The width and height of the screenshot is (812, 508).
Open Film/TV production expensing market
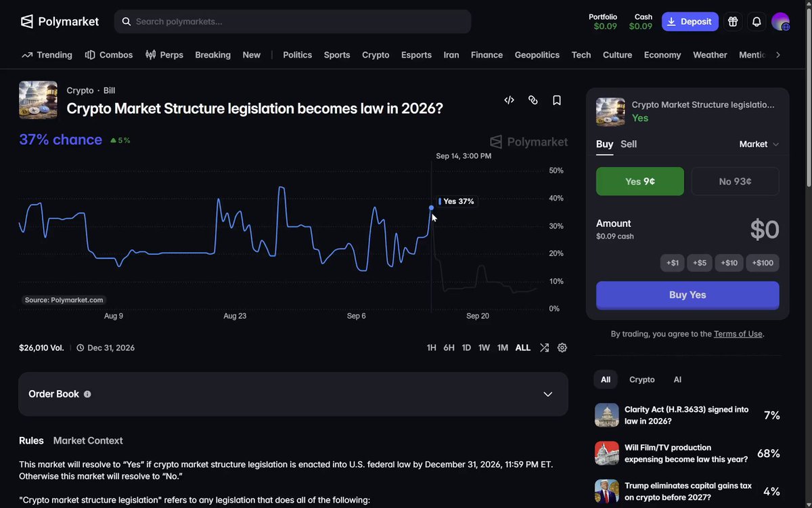click(687, 453)
